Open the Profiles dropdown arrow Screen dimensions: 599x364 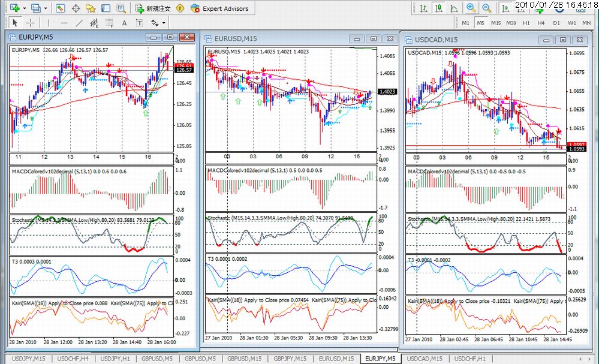click(46, 8)
